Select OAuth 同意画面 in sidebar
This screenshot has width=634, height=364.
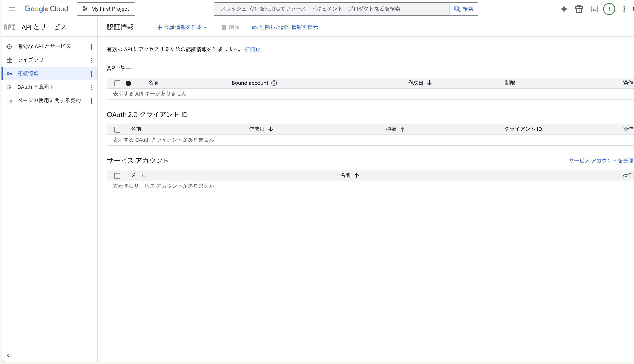click(36, 87)
